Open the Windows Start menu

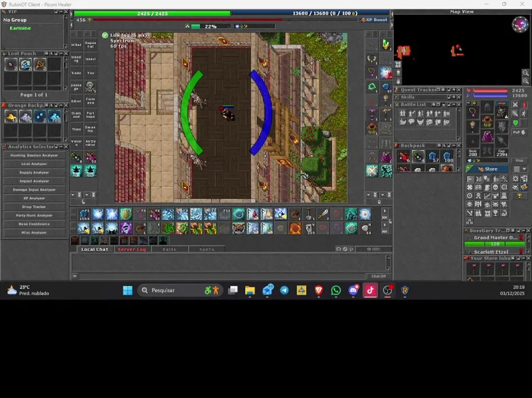[x=128, y=290]
